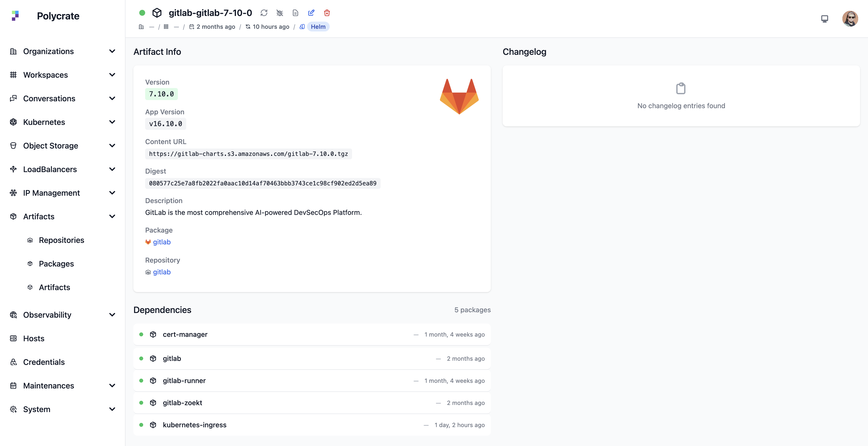Viewport: 868px width, 446px height.
Task: Click the cube icon in the kubernetes-ingress row
Action: pyautogui.click(x=153, y=425)
